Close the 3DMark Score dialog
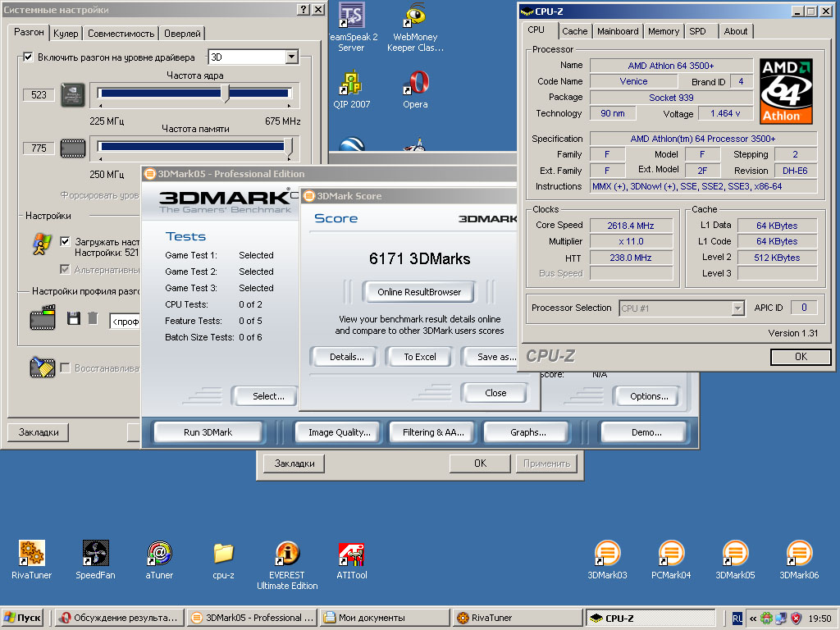The image size is (840, 630). click(495, 393)
